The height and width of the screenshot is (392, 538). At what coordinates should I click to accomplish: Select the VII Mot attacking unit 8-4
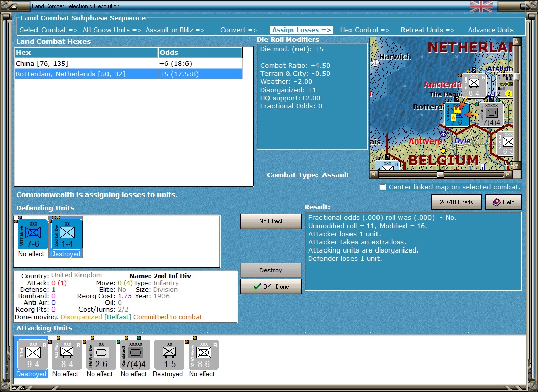(67, 354)
